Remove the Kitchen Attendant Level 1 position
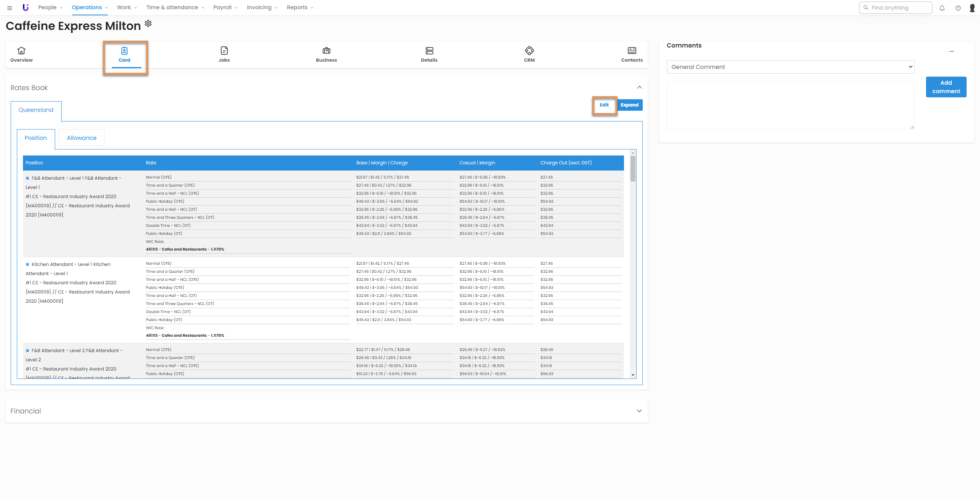 coord(28,264)
